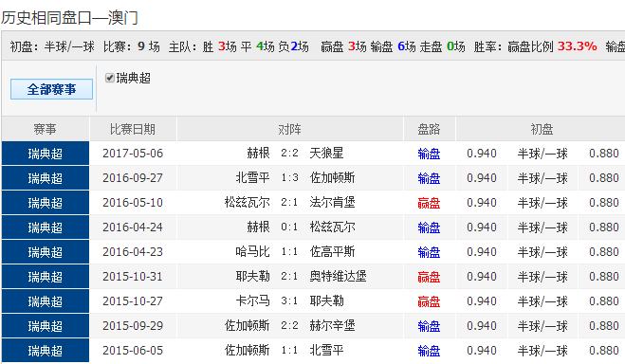
Task: Click away team 法尔肯堡
Action: [333, 202]
